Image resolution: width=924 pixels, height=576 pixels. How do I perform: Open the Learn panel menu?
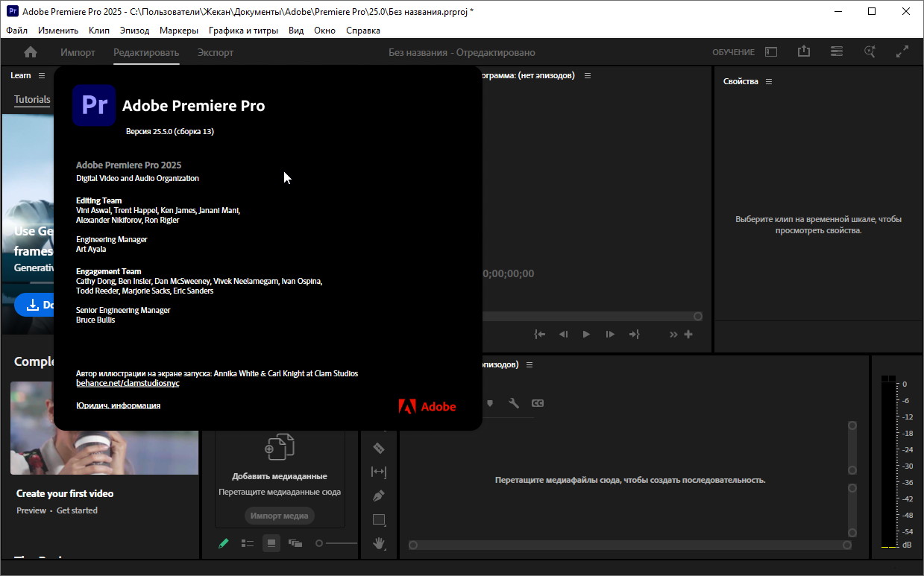click(42, 75)
